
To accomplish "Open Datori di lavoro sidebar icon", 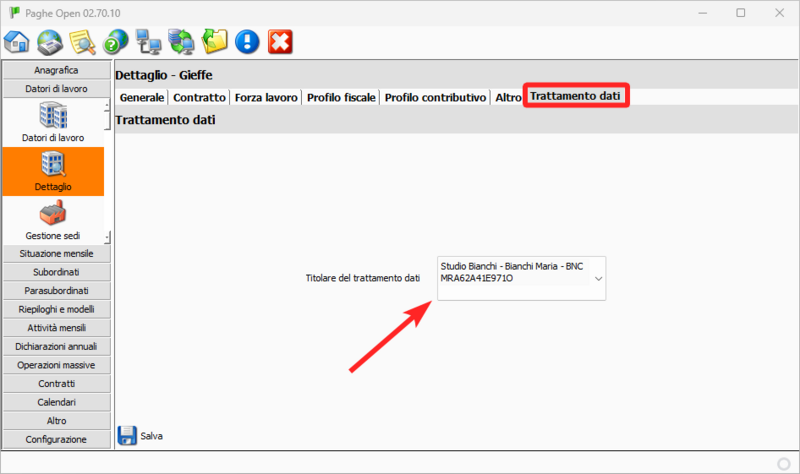I will click(x=52, y=122).
